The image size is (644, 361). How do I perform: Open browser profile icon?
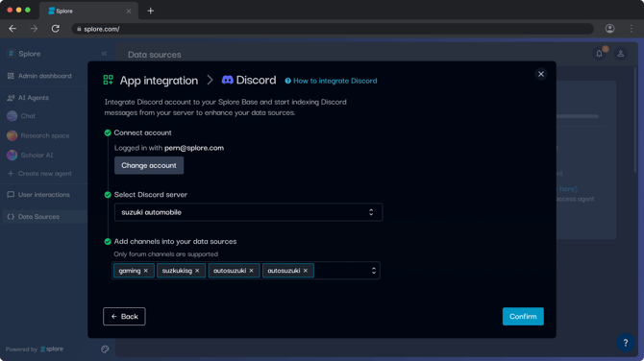[x=610, y=29]
